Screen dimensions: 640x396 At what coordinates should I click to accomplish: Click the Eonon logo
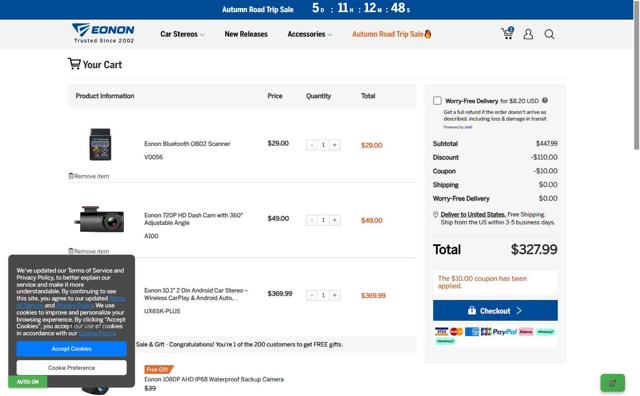point(103,33)
